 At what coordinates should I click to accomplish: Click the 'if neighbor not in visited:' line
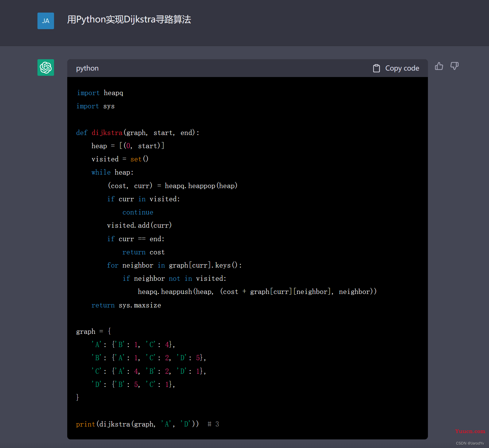[x=174, y=279]
